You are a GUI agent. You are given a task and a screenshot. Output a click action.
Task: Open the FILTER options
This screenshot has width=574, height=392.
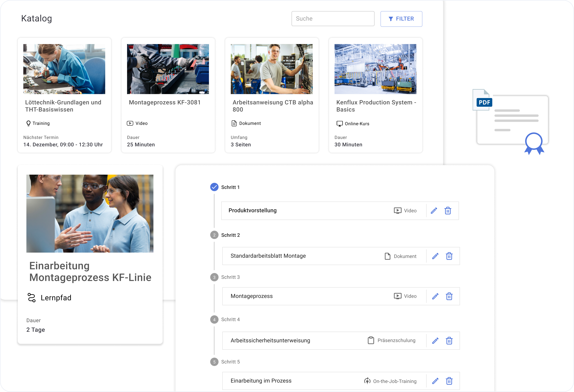[x=401, y=19]
